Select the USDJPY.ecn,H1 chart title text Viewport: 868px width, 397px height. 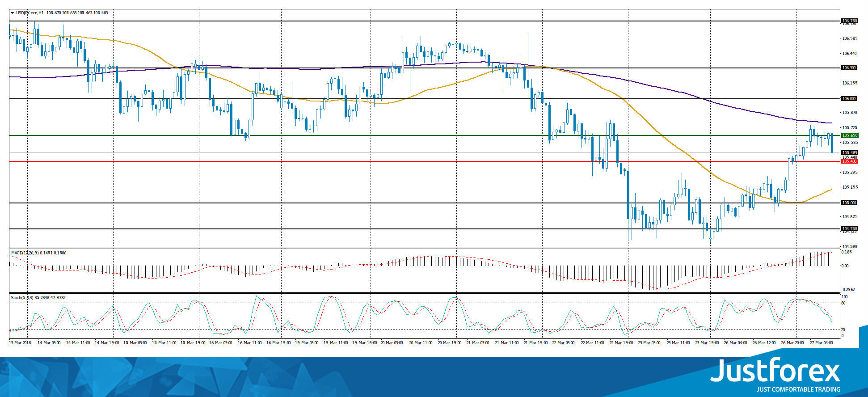(x=30, y=13)
